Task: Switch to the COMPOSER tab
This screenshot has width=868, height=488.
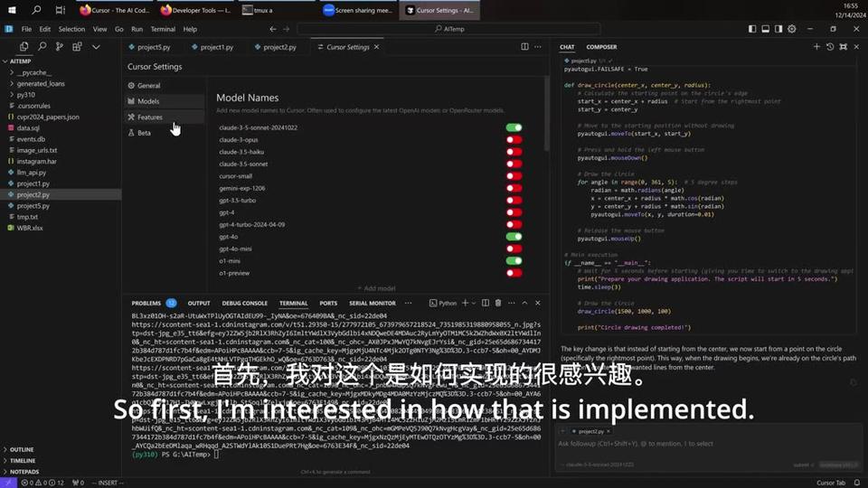Action: point(601,47)
